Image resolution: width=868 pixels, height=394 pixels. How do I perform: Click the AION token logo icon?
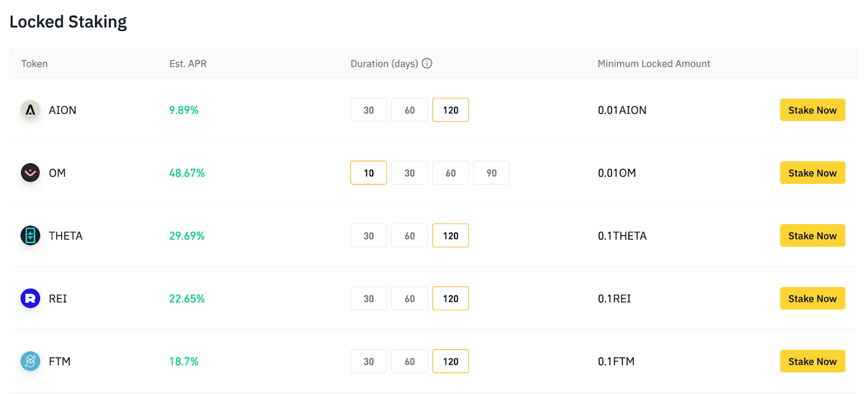click(x=30, y=110)
